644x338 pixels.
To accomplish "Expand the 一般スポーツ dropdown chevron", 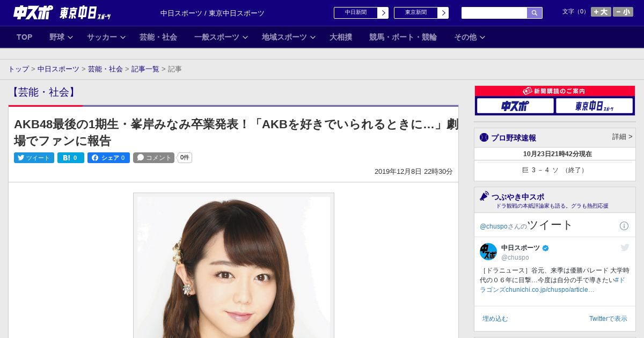I will pos(245,38).
